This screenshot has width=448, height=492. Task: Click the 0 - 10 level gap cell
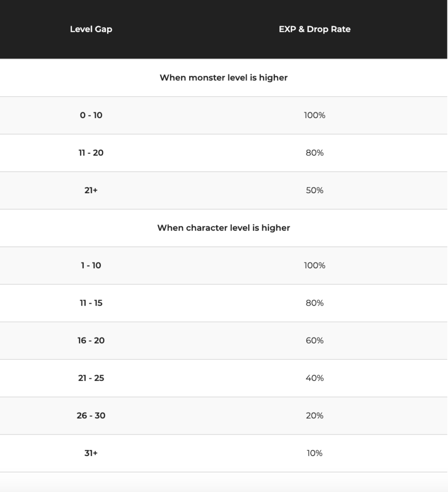pos(91,115)
